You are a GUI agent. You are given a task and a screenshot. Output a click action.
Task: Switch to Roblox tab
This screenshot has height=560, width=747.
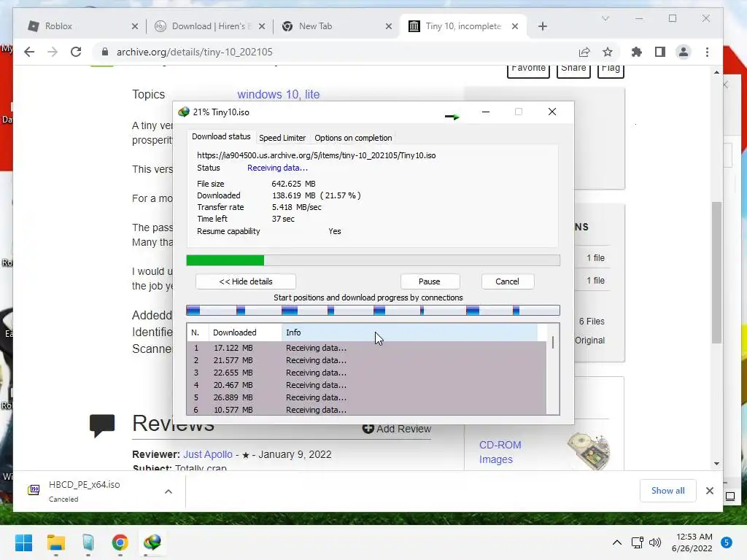coord(80,26)
